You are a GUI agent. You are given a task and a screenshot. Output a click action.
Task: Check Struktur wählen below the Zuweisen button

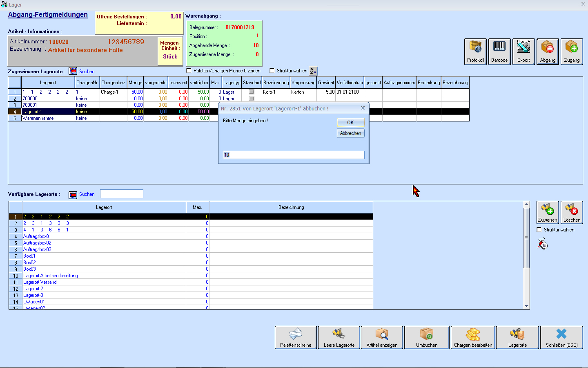(x=539, y=230)
